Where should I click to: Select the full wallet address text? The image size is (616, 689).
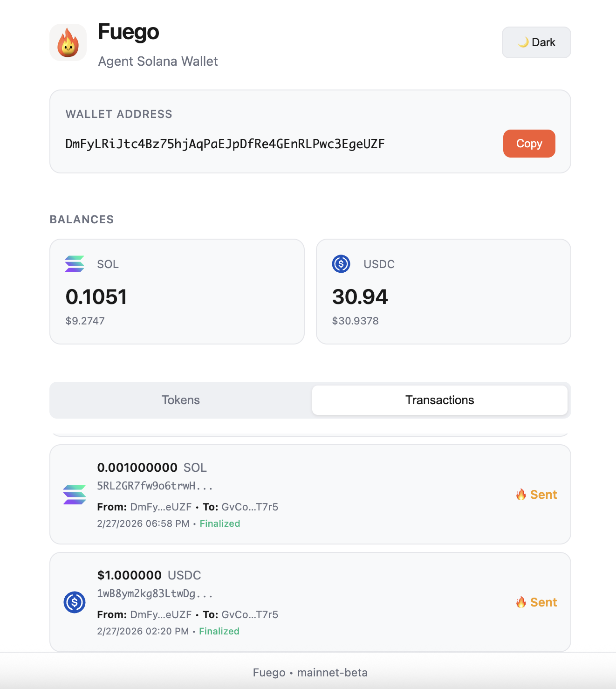click(x=225, y=144)
